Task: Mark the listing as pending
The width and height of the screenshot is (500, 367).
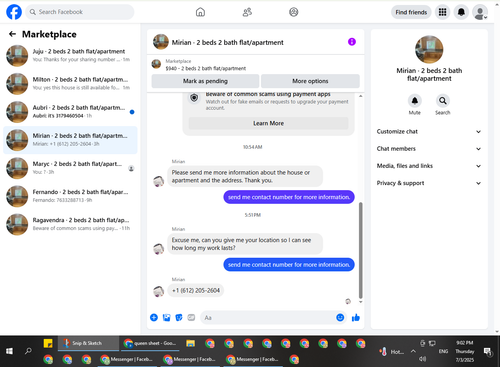Action: click(x=205, y=81)
